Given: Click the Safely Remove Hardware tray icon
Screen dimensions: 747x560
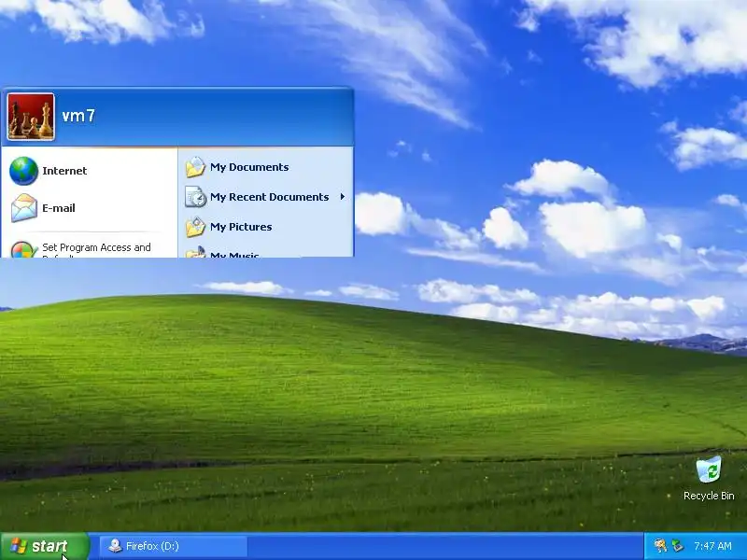Looking at the screenshot, I should (x=677, y=546).
